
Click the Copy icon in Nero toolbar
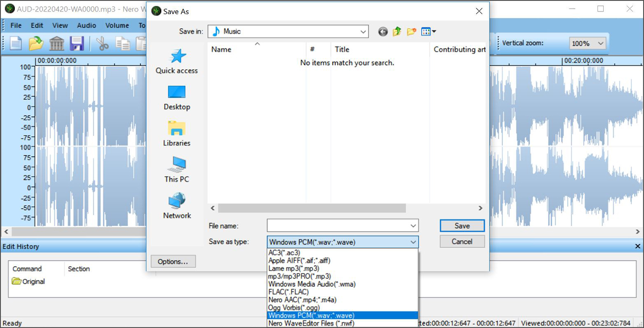click(123, 43)
